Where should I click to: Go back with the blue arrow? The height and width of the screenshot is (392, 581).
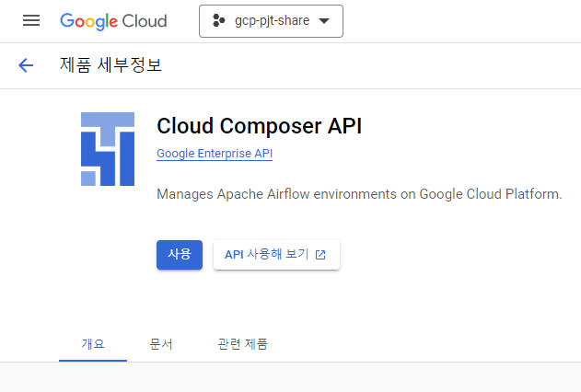point(26,65)
